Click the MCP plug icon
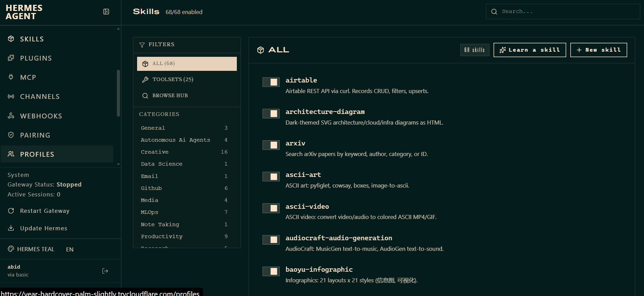The width and height of the screenshot is (644, 296). [x=11, y=77]
